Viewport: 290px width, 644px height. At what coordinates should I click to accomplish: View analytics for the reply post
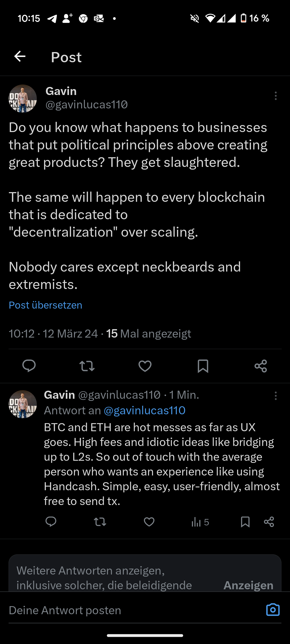tap(200, 522)
